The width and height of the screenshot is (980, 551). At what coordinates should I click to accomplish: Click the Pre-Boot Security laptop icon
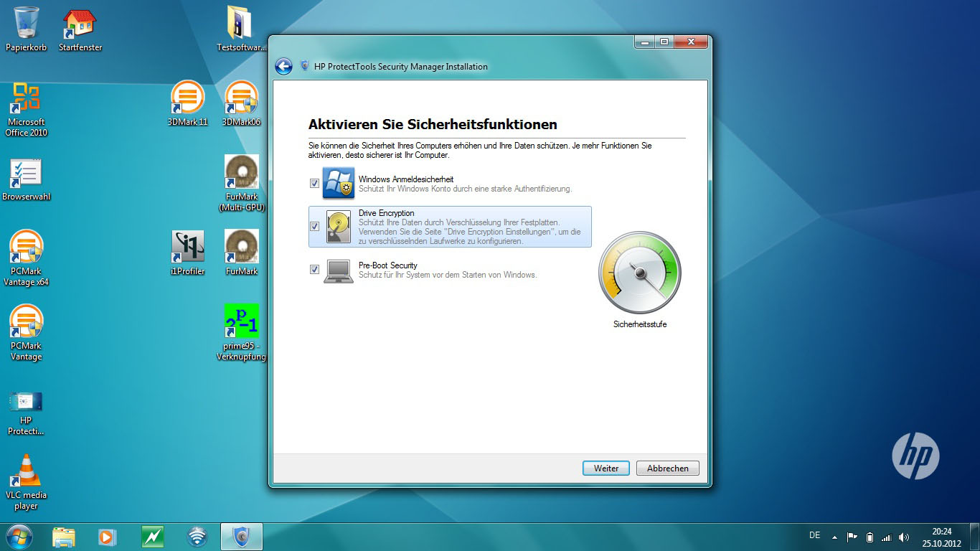[x=339, y=271]
